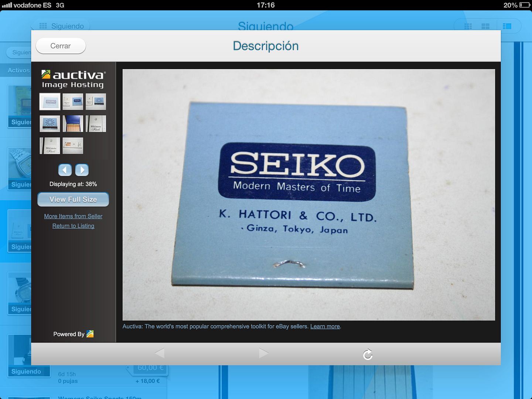This screenshot has height=399, width=532.
Task: Go back in the browser toolbar
Action: point(160,353)
